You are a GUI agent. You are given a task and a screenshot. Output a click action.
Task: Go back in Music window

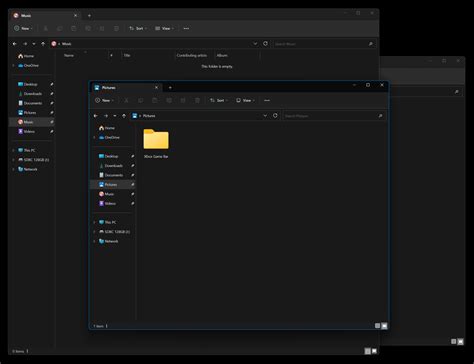pos(15,44)
